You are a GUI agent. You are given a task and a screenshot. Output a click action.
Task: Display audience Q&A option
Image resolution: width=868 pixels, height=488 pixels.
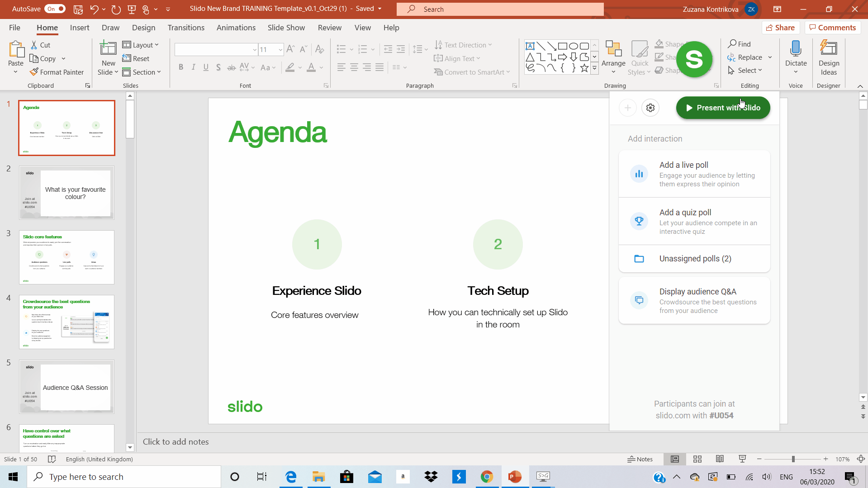(694, 300)
